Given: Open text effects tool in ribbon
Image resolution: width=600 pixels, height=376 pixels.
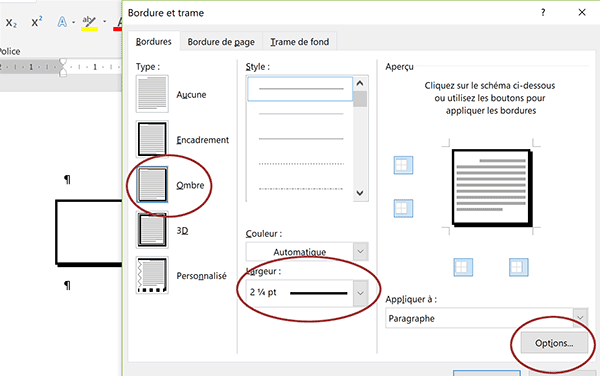Looking at the screenshot, I should coord(62,22).
